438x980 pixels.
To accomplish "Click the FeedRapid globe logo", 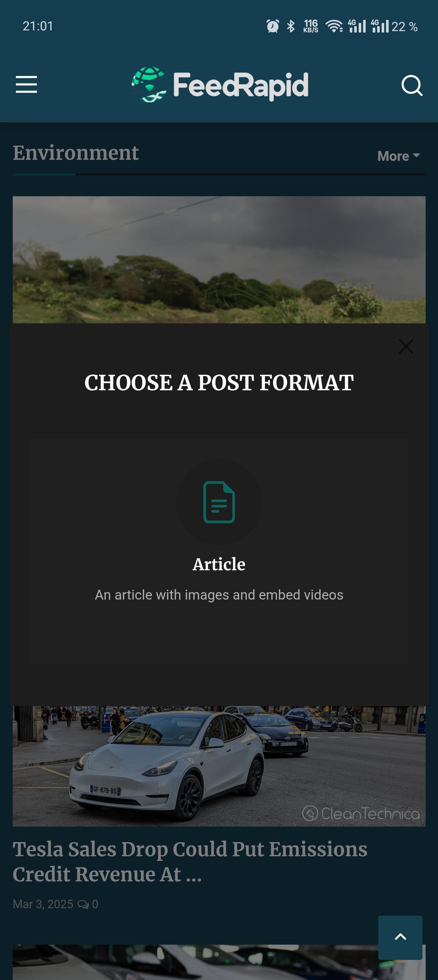I will (x=149, y=85).
